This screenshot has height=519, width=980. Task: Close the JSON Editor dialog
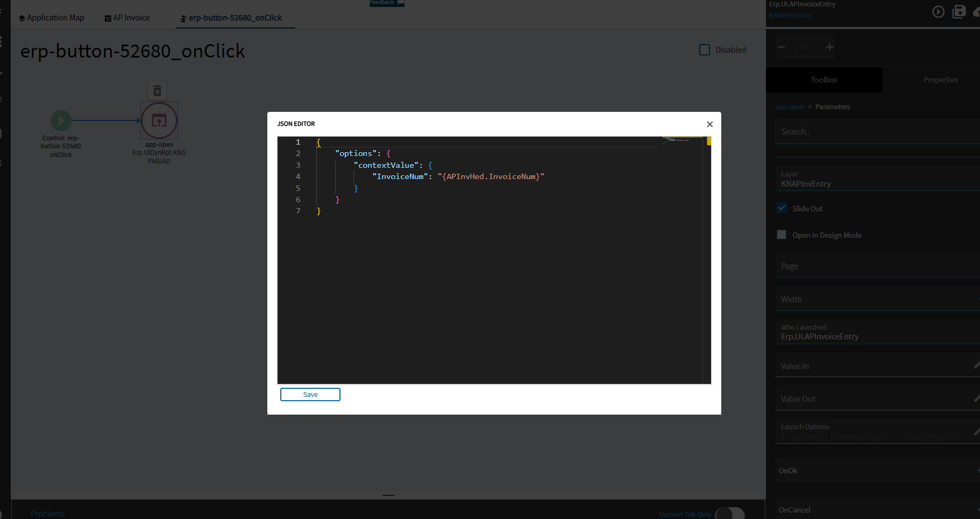(x=709, y=124)
